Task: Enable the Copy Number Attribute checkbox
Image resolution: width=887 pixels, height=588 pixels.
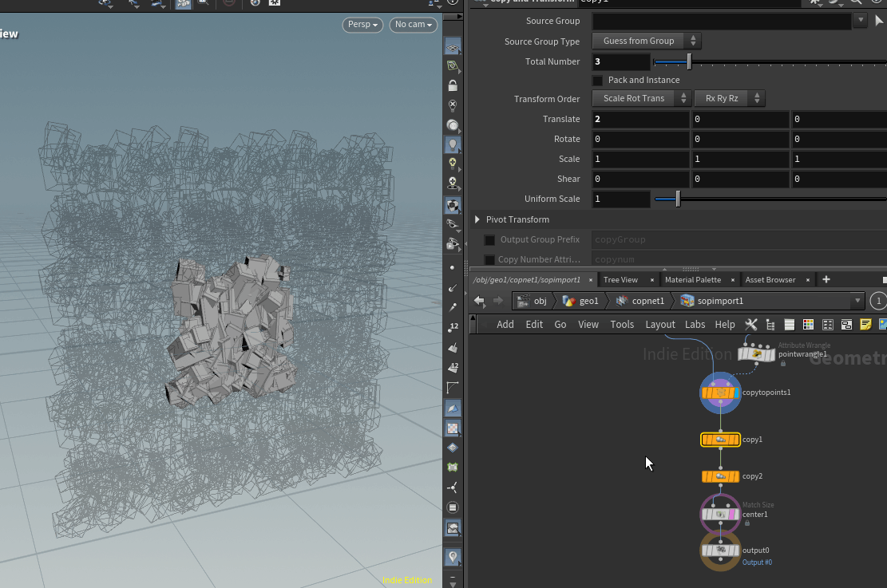Action: coord(490,259)
